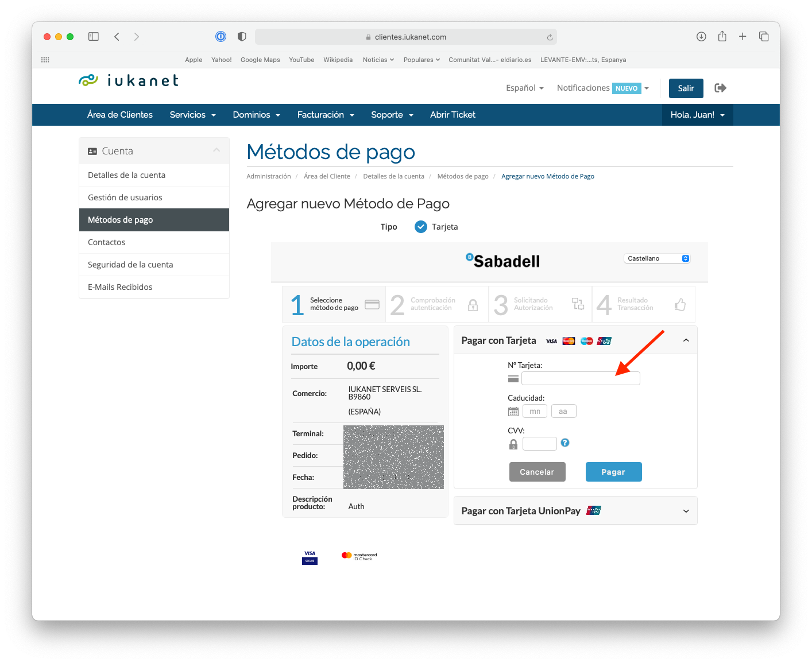Open the Google Maps bookmark
This screenshot has width=812, height=663.
coord(260,60)
